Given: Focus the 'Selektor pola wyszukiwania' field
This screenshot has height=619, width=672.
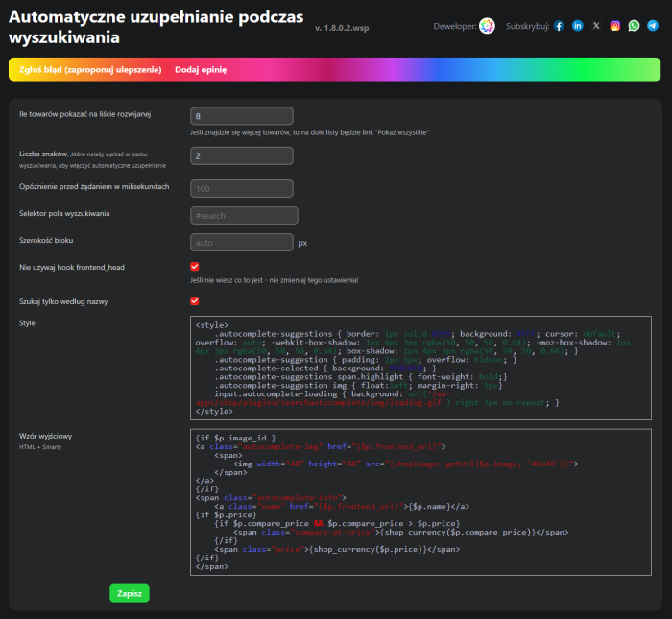Looking at the screenshot, I should [x=244, y=216].
